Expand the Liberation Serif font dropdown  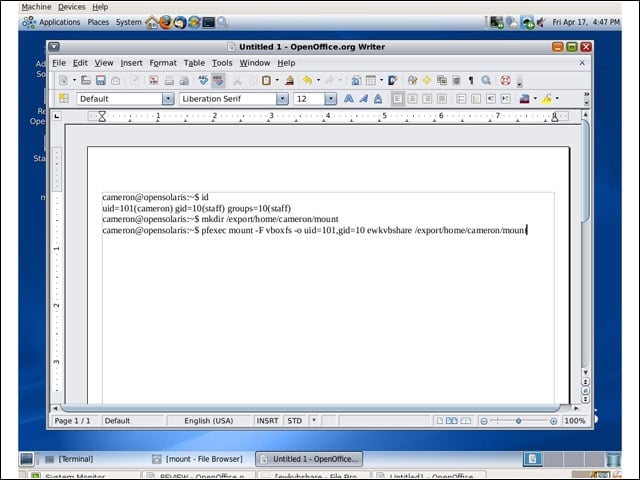point(282,99)
